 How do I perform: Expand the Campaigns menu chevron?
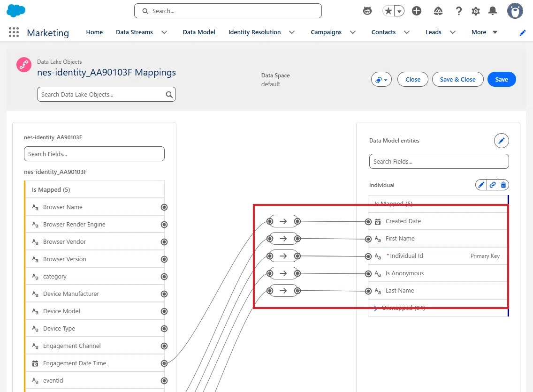pos(353,32)
